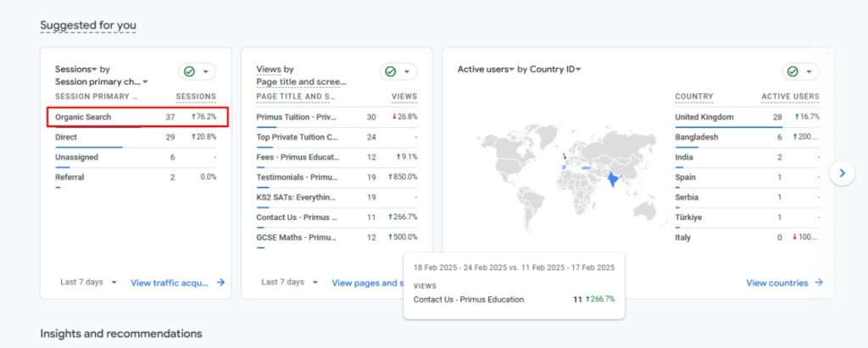Select the Direct channel row

[136, 137]
